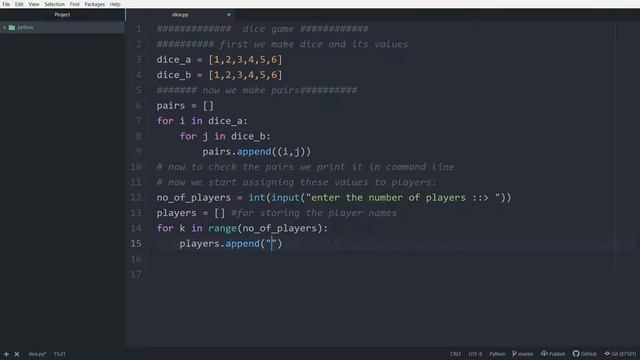Select the Project tree view tab
The height and width of the screenshot is (360, 640).
coord(62,15)
